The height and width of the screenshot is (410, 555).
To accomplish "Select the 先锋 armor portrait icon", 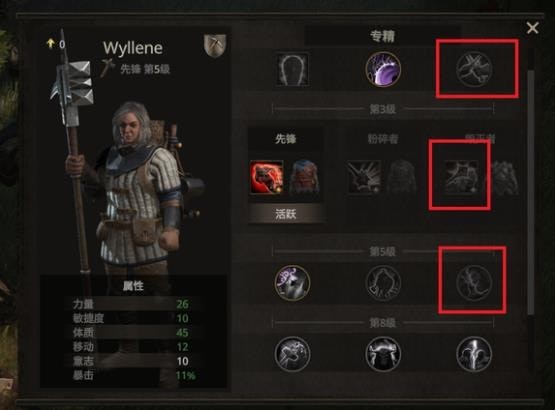I will (304, 177).
